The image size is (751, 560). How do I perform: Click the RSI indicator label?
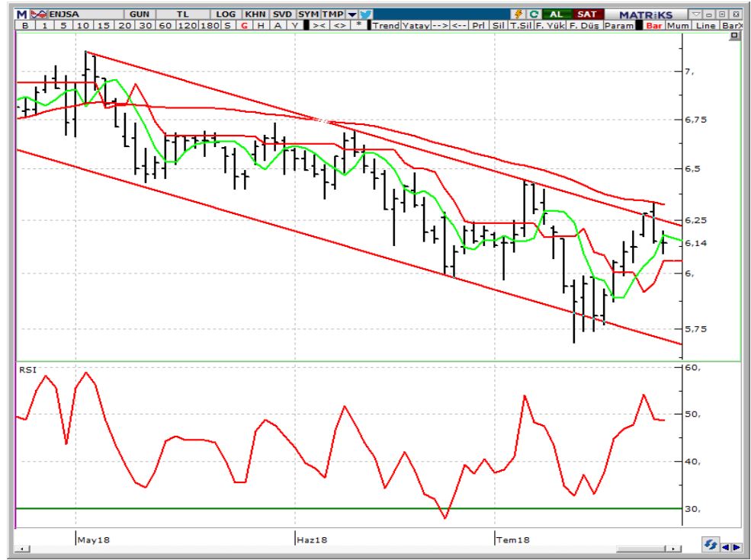pos(27,370)
